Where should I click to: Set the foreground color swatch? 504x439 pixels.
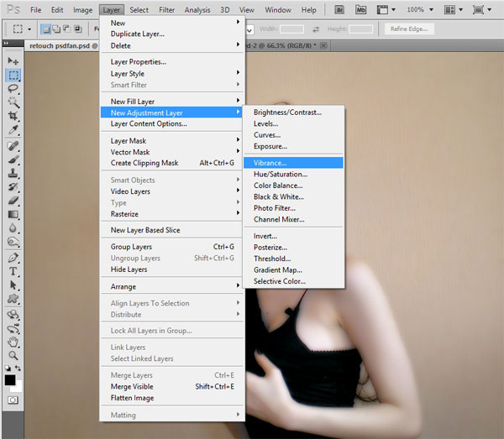click(x=10, y=380)
